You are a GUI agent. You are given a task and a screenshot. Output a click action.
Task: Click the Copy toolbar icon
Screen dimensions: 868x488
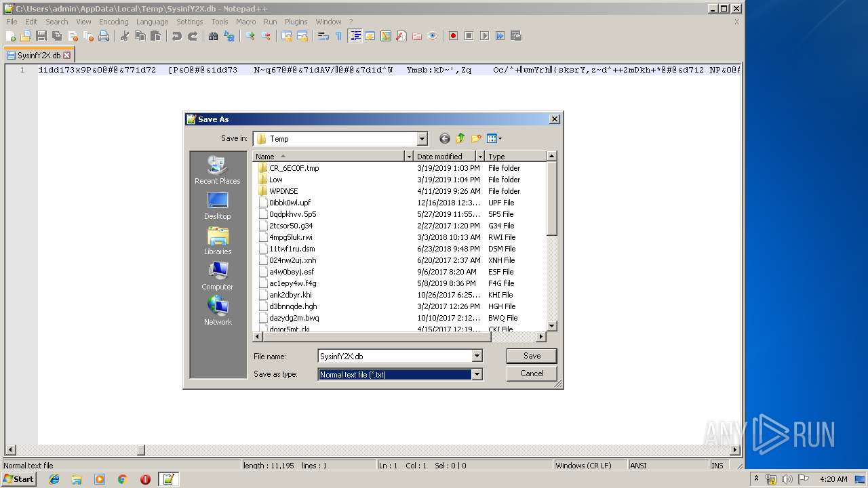(140, 36)
